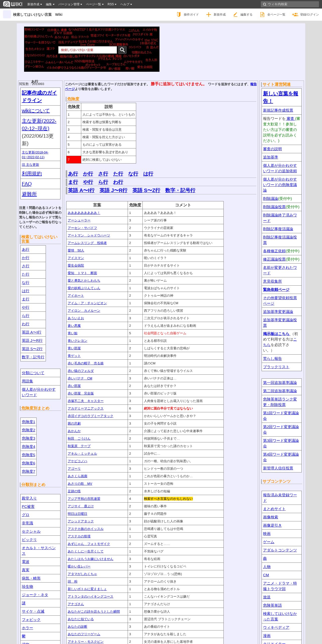Screen dimensions: 322x644
Task: Open 愛生会病院 word entry
Action: click(x=76, y=265)
